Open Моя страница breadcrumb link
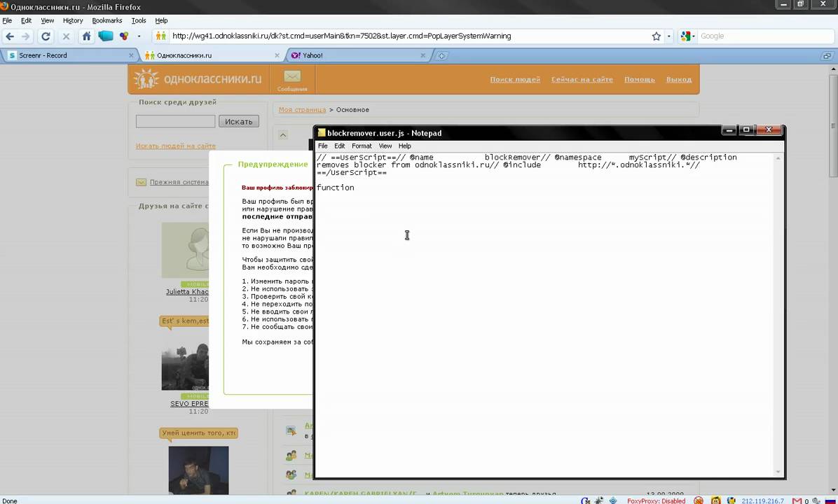 click(302, 109)
